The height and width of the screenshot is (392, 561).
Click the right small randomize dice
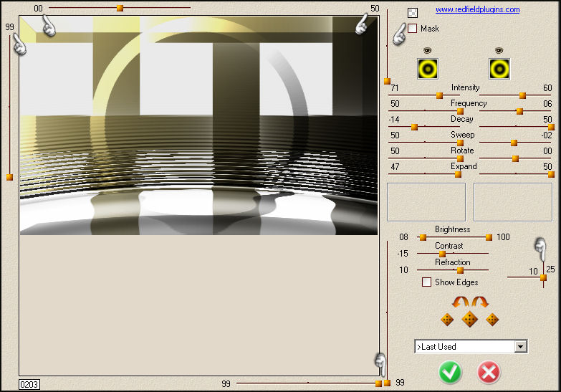(x=492, y=320)
